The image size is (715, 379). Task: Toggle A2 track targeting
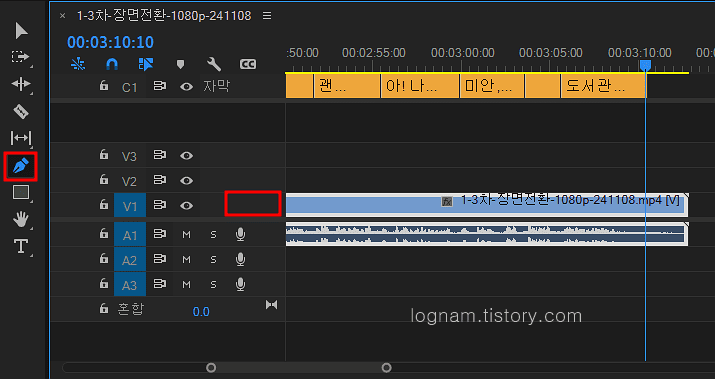(130, 260)
